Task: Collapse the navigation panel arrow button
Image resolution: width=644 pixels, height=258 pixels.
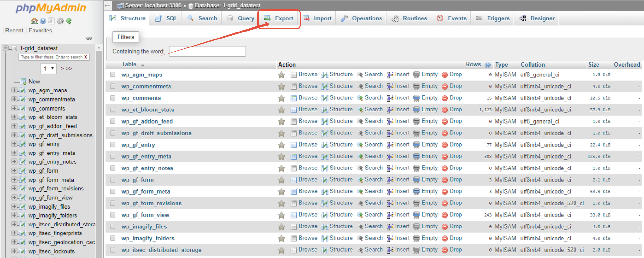Action: [x=107, y=5]
